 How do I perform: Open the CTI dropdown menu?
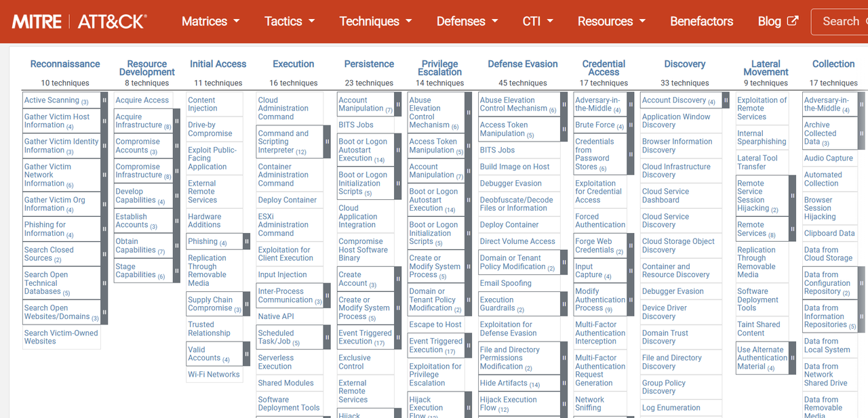coord(538,21)
